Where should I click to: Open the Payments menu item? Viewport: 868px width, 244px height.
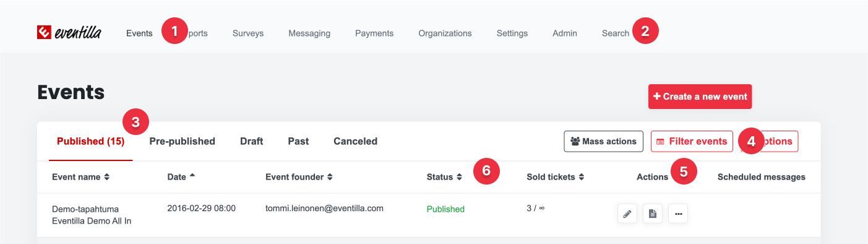pos(374,33)
